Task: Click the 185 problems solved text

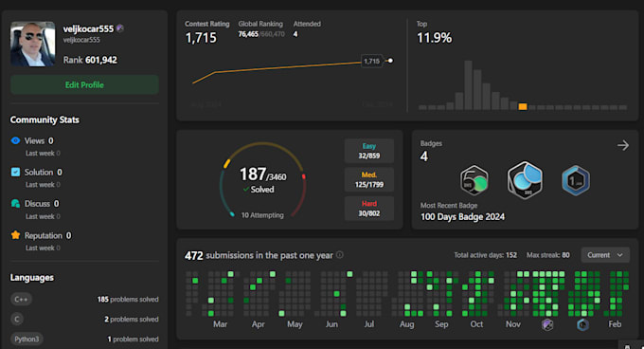Action: (x=128, y=300)
